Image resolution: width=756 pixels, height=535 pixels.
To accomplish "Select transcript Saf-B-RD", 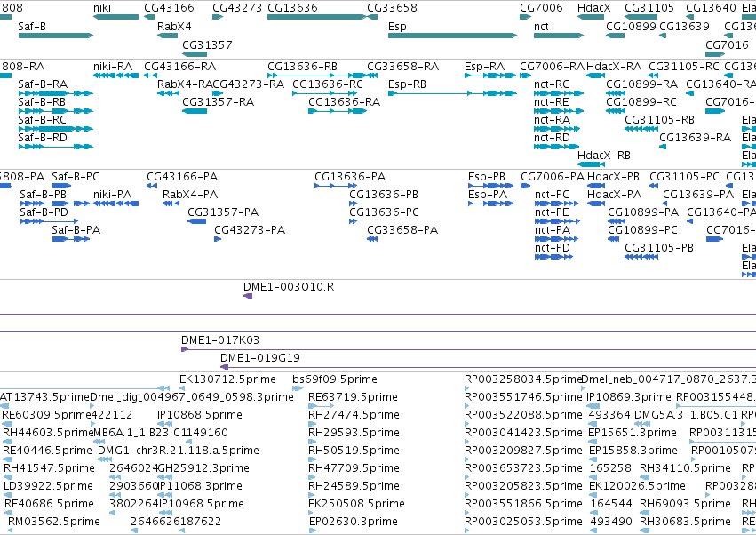I will (43, 138).
